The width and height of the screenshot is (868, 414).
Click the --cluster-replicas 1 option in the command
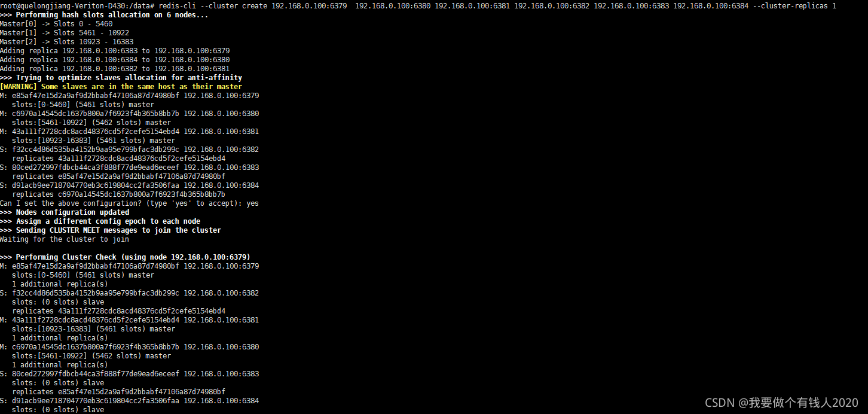(x=794, y=5)
